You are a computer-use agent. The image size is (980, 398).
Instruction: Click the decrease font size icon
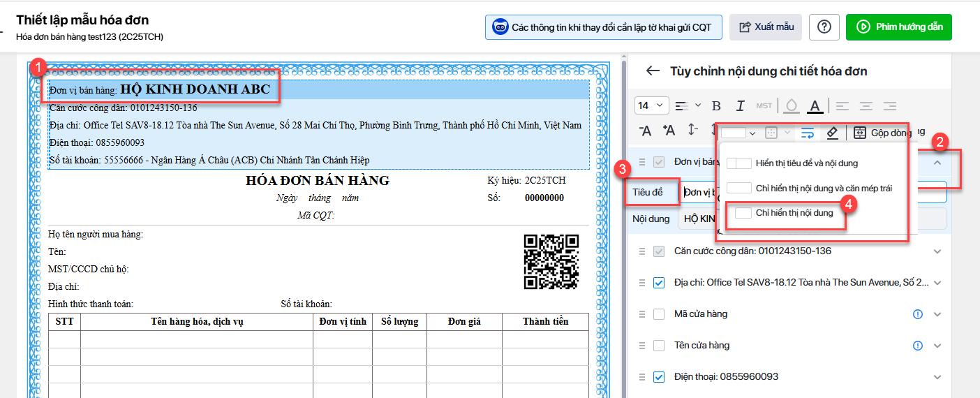[646, 131]
